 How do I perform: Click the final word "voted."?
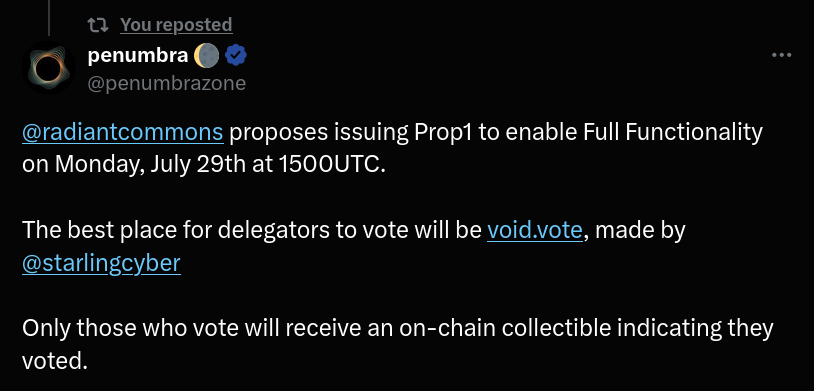(x=55, y=361)
